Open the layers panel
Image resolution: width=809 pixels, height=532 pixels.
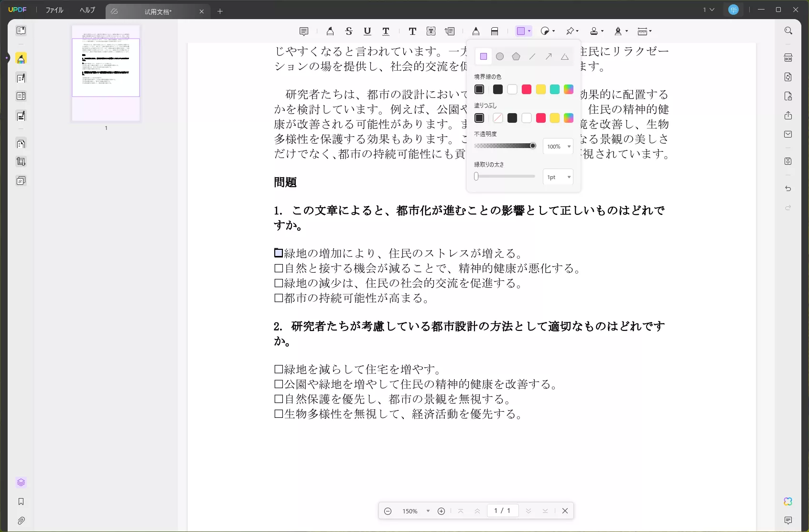coord(21,482)
